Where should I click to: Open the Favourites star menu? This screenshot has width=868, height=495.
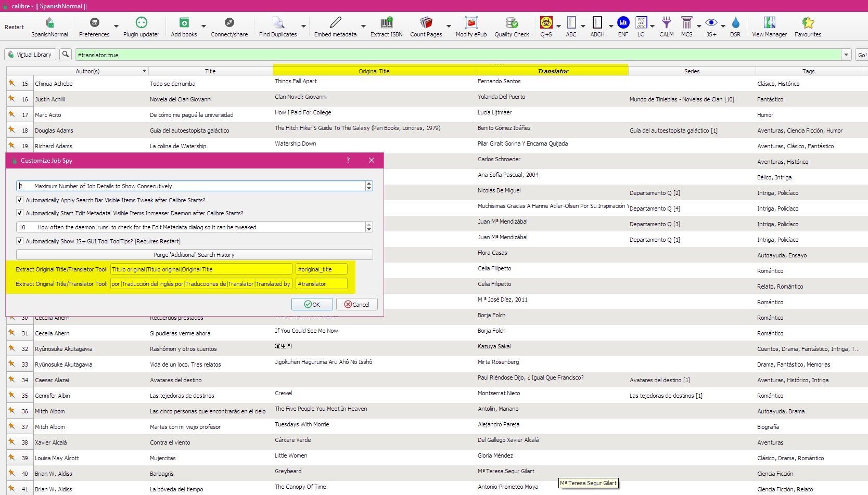point(808,23)
